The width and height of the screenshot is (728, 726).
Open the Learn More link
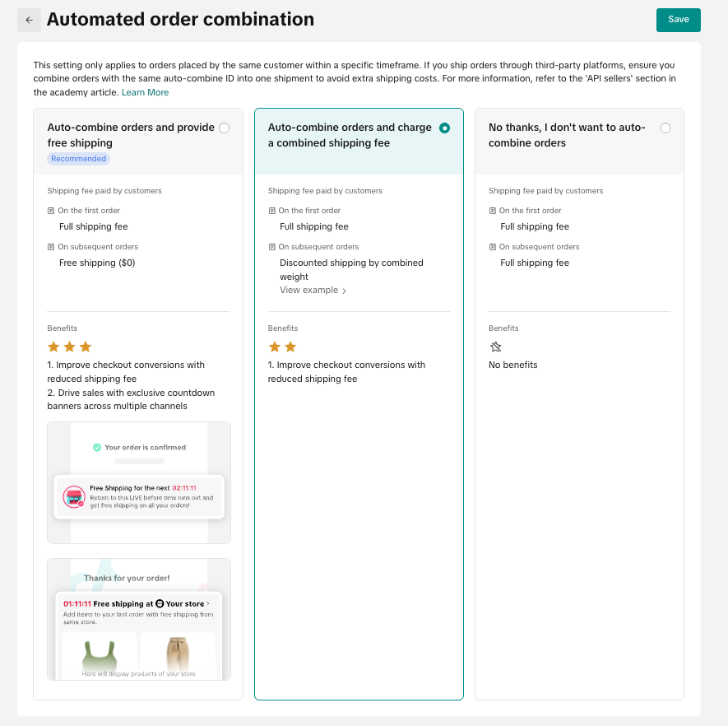pyautogui.click(x=145, y=92)
